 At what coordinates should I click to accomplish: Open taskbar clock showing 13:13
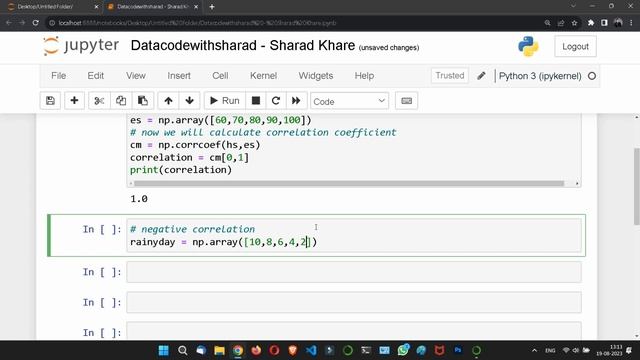coord(609,350)
